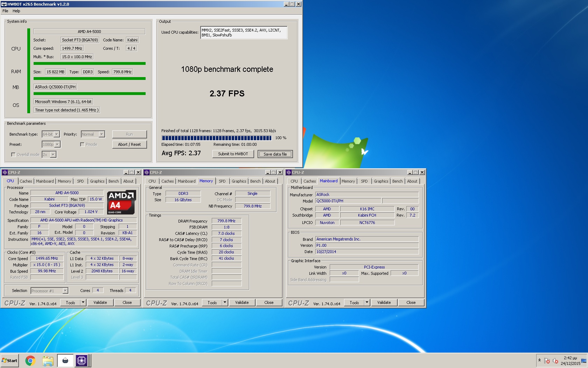Open Bench tab in middle CPU-Z window
Image resolution: width=588 pixels, height=368 pixels.
(255, 181)
